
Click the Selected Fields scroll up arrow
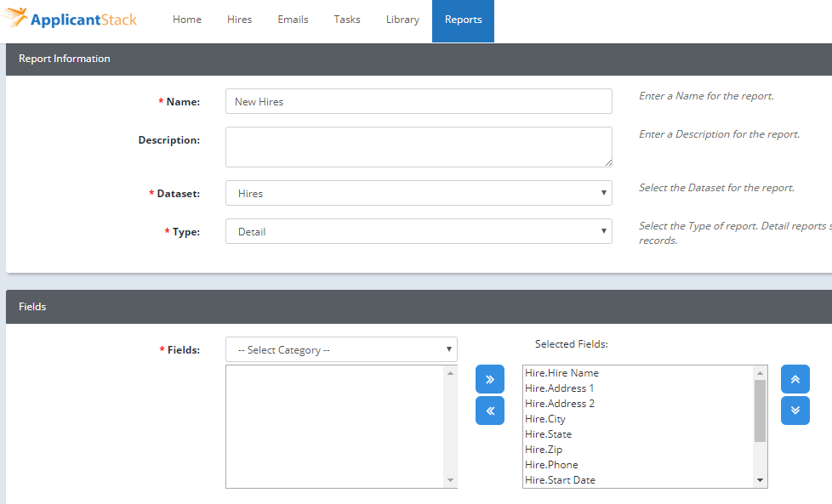(760, 373)
